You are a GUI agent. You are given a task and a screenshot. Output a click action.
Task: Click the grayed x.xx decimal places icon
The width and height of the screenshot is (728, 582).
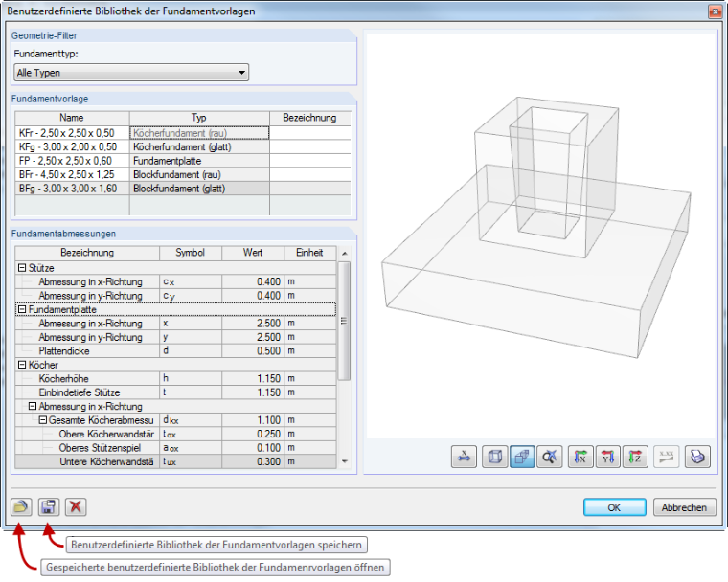(667, 458)
